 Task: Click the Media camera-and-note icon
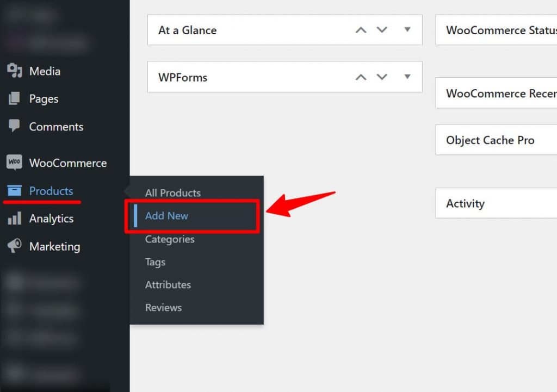pyautogui.click(x=15, y=71)
